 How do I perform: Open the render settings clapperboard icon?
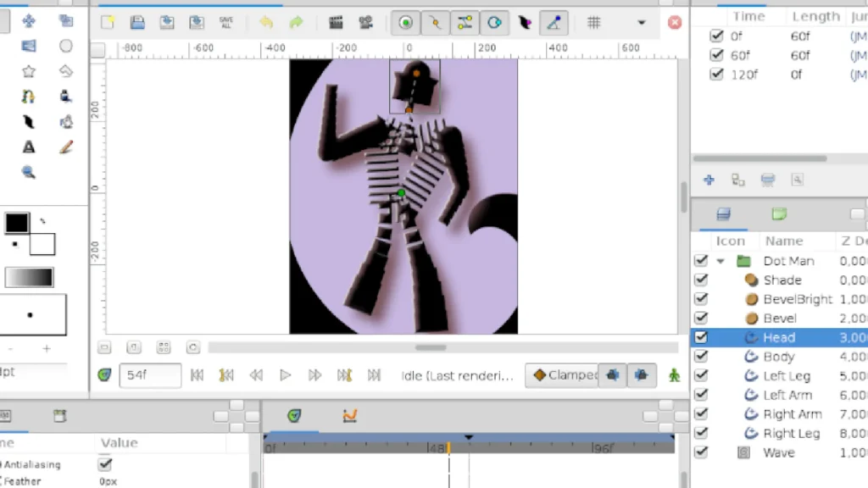336,22
